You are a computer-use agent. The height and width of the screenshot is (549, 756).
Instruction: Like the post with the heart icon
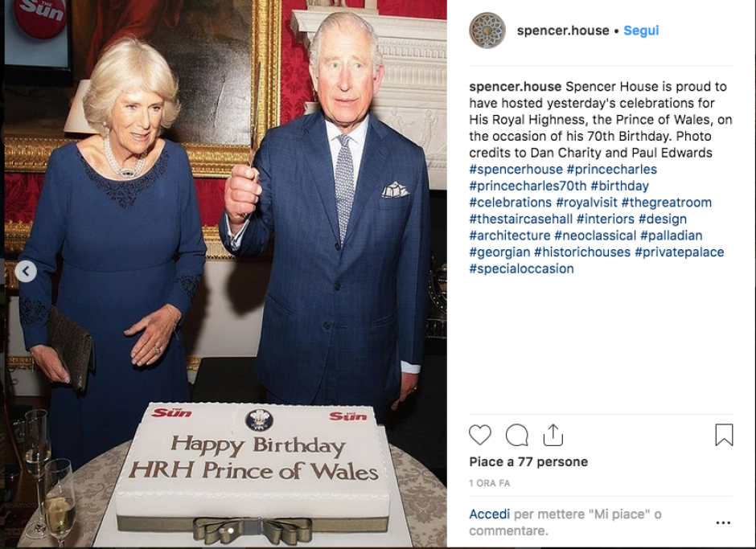(x=480, y=435)
